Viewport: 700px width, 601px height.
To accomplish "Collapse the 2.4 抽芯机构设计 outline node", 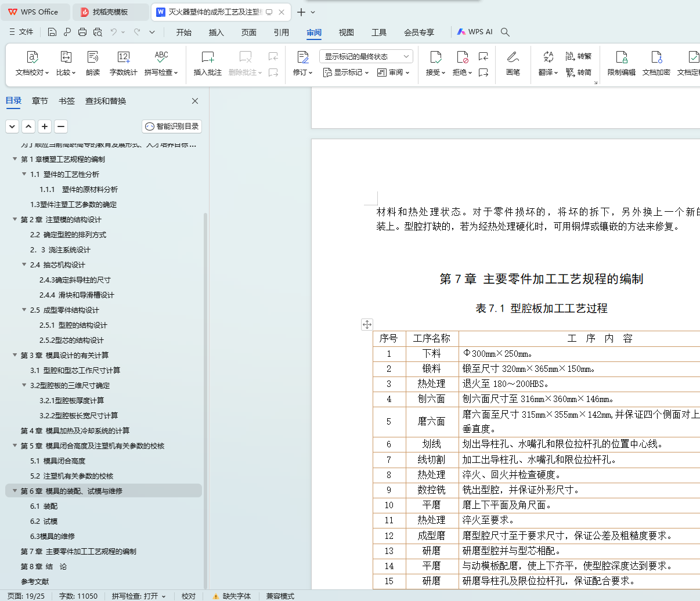I will coord(24,265).
